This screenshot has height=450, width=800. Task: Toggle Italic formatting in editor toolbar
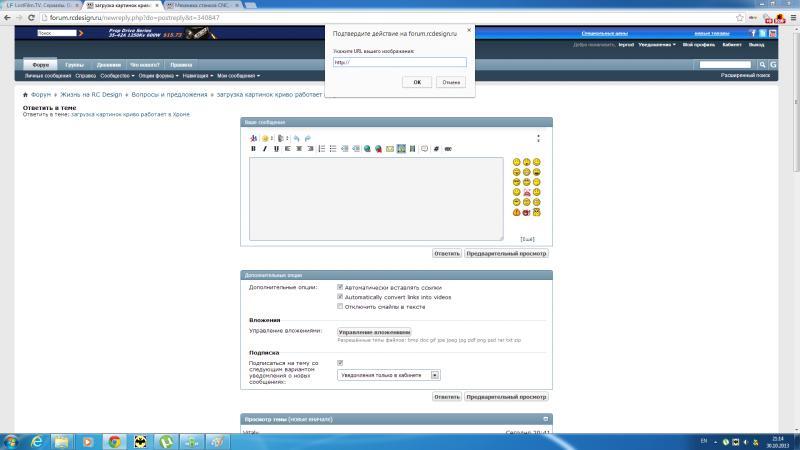pyautogui.click(x=264, y=148)
